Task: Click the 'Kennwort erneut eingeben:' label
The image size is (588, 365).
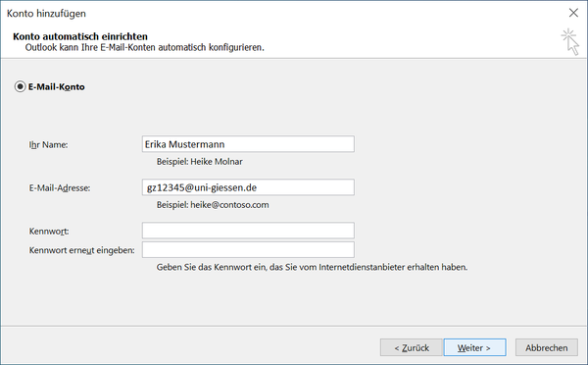Action: (x=81, y=250)
